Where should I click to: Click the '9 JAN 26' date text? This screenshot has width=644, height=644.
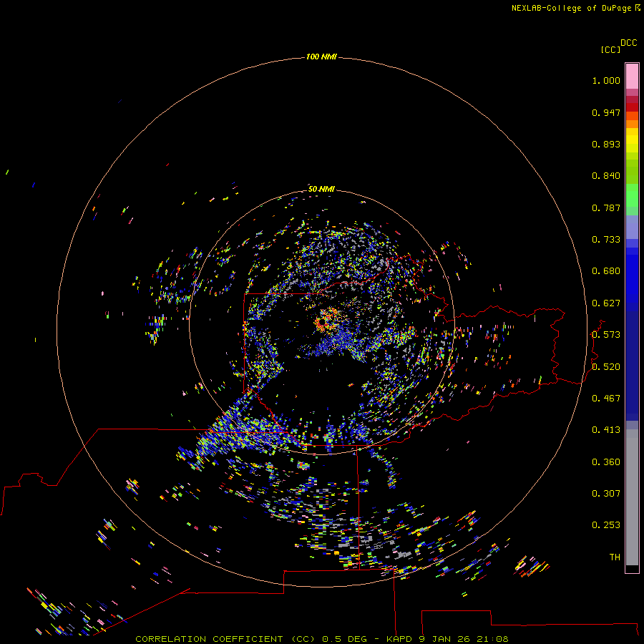tap(444, 639)
